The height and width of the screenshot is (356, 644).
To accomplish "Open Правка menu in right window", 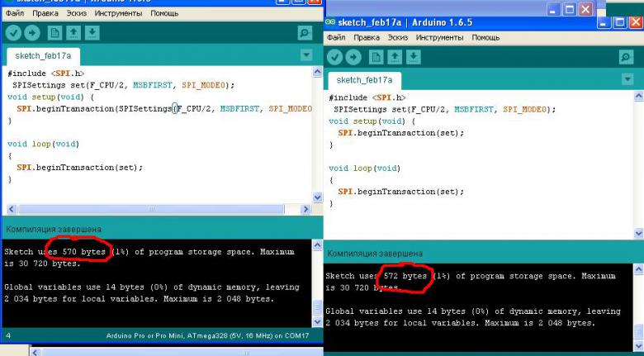I will tap(367, 37).
